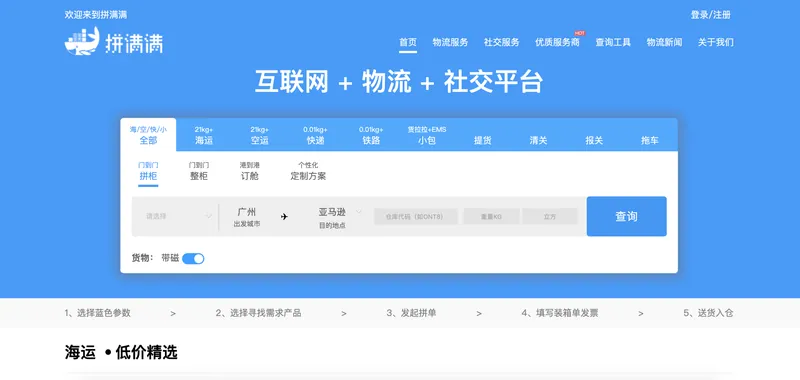Click step 5、送货入仓
Screen dimensions: 800x380
point(708,313)
